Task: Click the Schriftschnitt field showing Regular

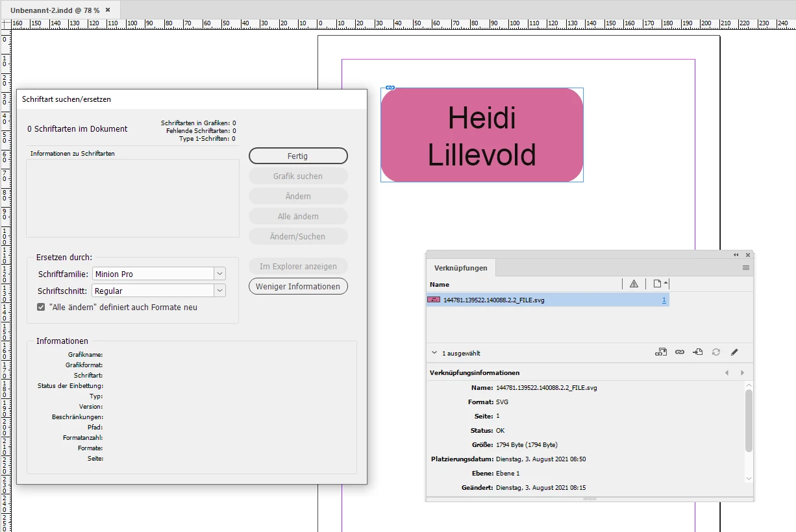Action: [154, 291]
